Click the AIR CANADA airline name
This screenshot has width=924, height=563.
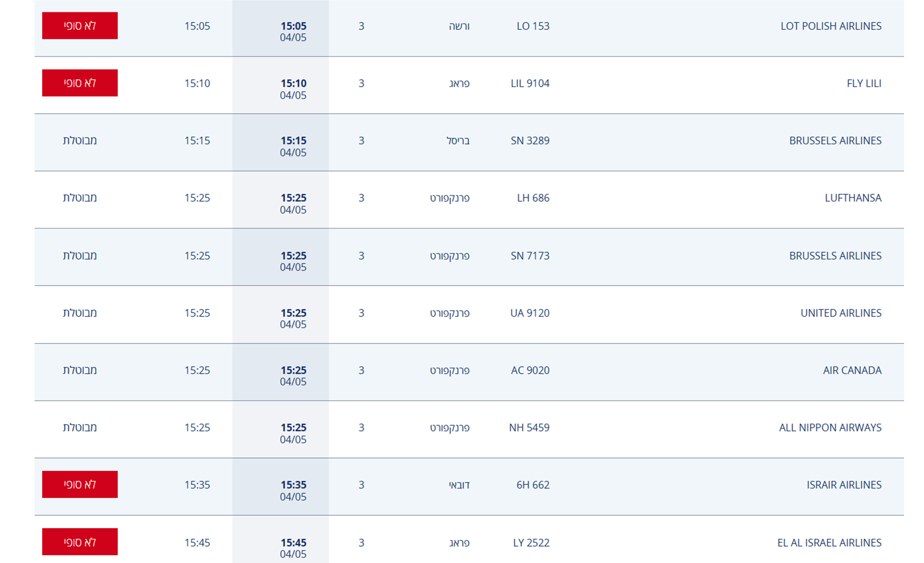[x=852, y=370]
